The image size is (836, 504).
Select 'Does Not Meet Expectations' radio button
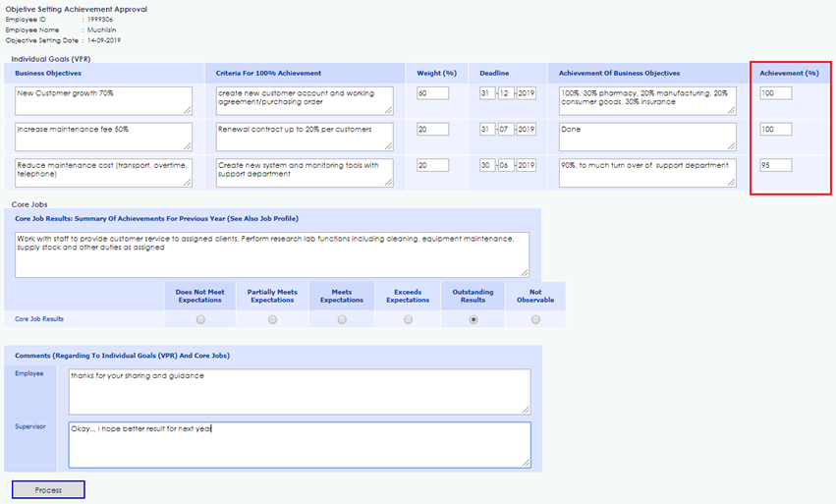(201, 319)
